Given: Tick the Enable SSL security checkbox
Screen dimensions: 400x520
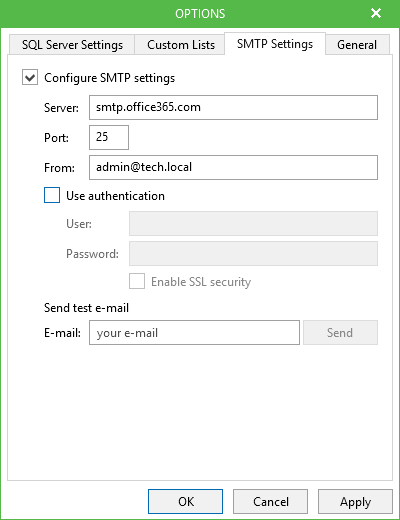Looking at the screenshot, I should (x=137, y=281).
